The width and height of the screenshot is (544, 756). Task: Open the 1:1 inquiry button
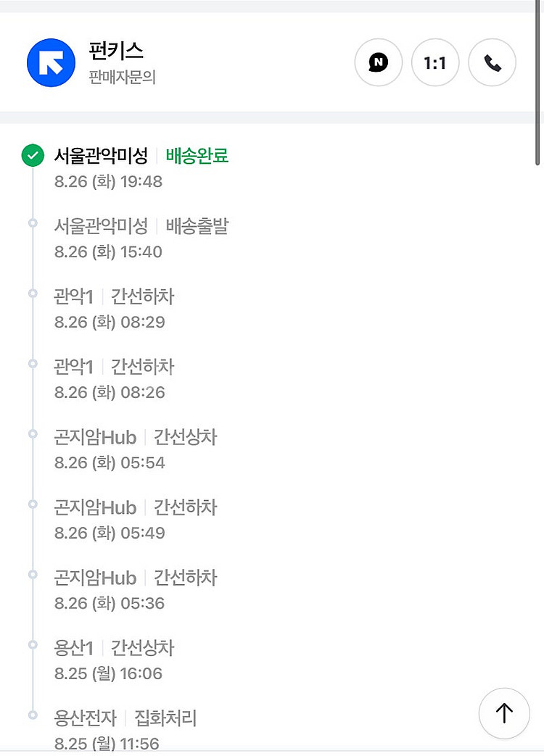(x=434, y=62)
